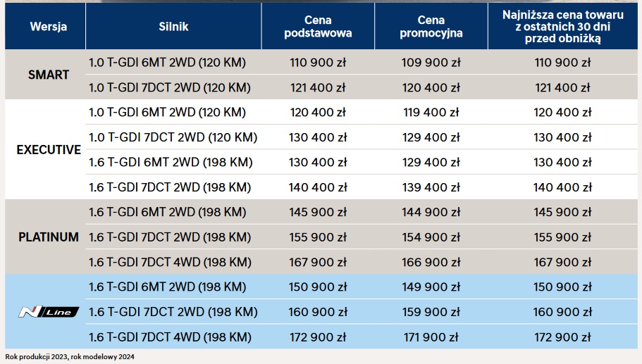642x364 pixels.
Task: Select the PLATINUM version label
Action: (x=49, y=237)
